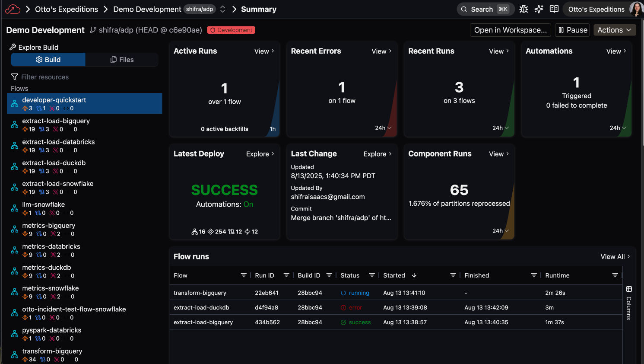This screenshot has height=364, width=644.
Task: Select the extract-load-bigquery flow in sidebar
Action: [85, 125]
